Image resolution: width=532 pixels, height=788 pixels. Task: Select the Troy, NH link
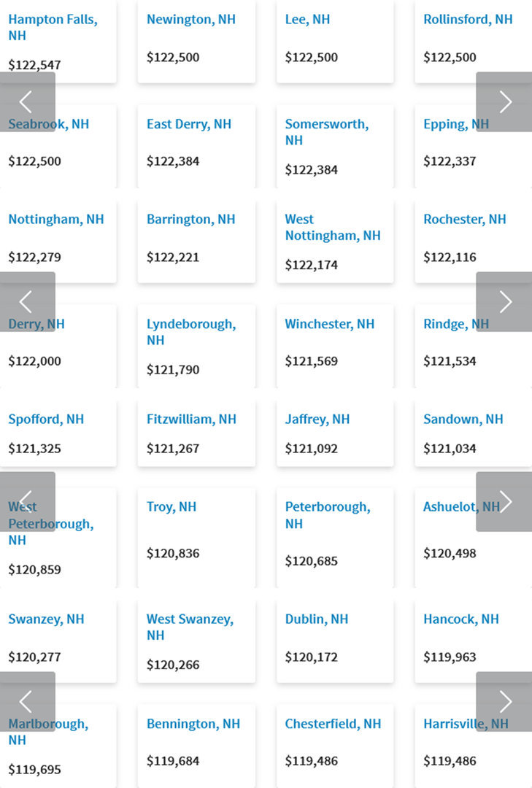click(171, 506)
